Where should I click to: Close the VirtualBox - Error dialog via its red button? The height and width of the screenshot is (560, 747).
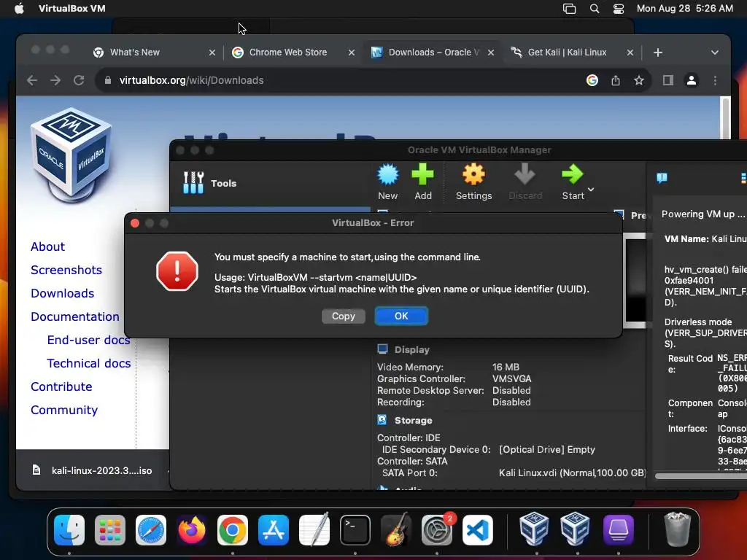click(x=135, y=223)
